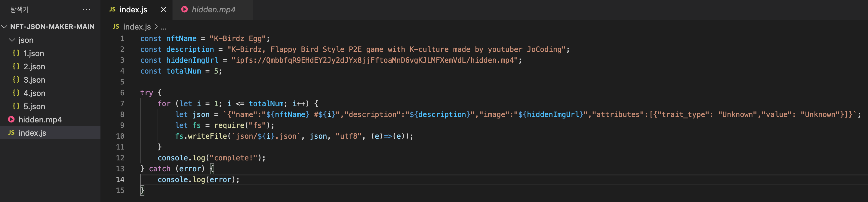Click the catch keyword on line 13
Image resolution: width=868 pixels, height=202 pixels.
coord(160,169)
